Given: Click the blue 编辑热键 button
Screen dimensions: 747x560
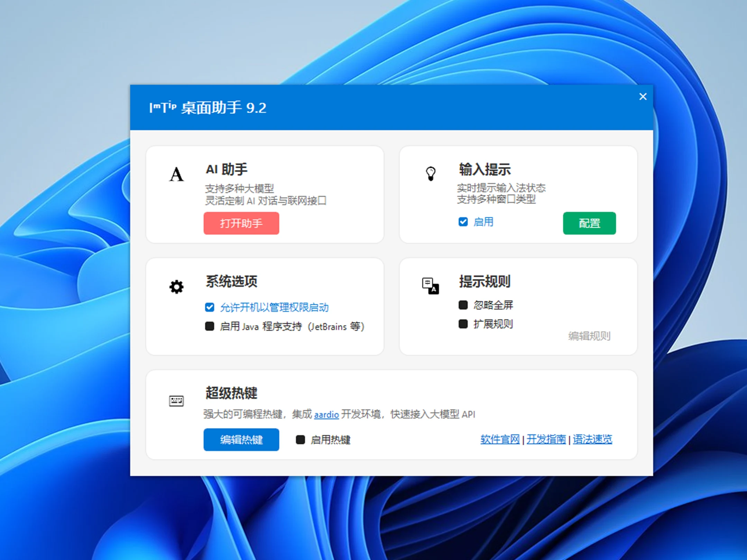Looking at the screenshot, I should [241, 440].
